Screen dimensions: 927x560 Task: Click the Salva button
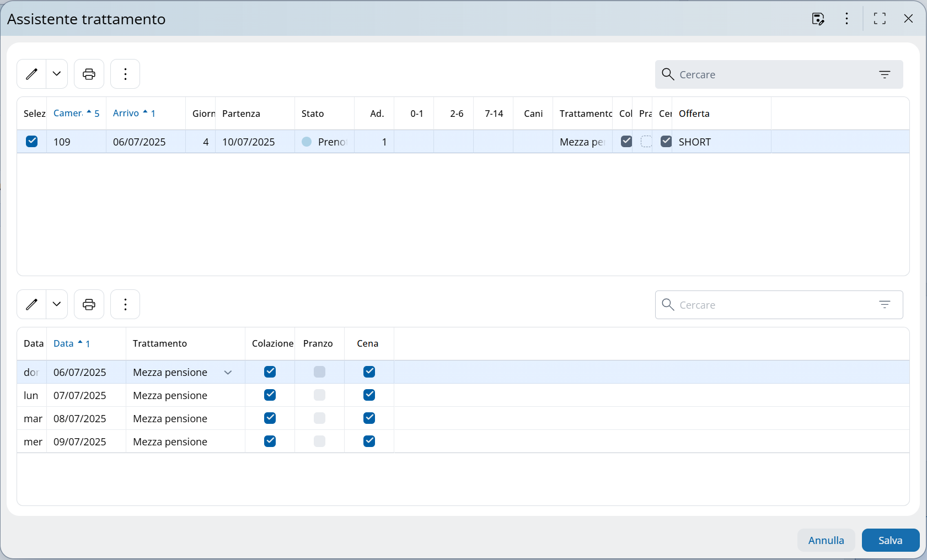point(890,540)
